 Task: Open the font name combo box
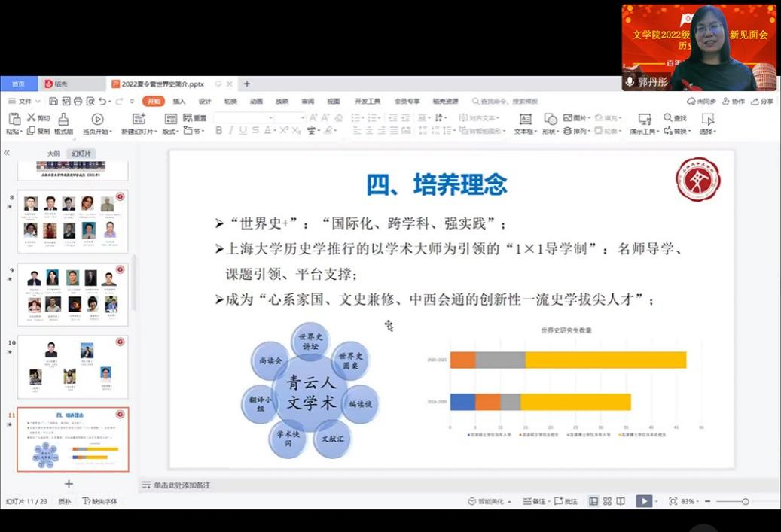[243, 118]
